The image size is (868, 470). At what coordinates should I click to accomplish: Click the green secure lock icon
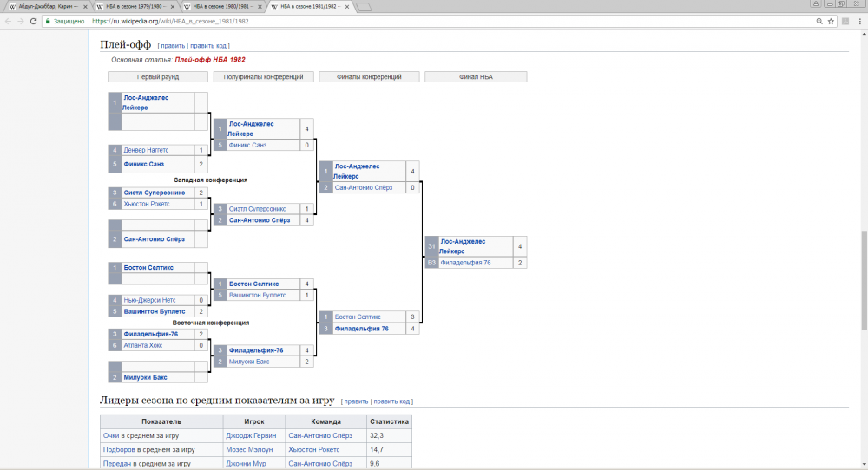(x=47, y=21)
